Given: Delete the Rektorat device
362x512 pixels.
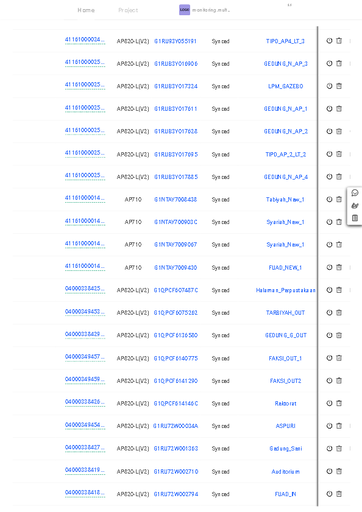Looking at the screenshot, I should pos(339,403).
